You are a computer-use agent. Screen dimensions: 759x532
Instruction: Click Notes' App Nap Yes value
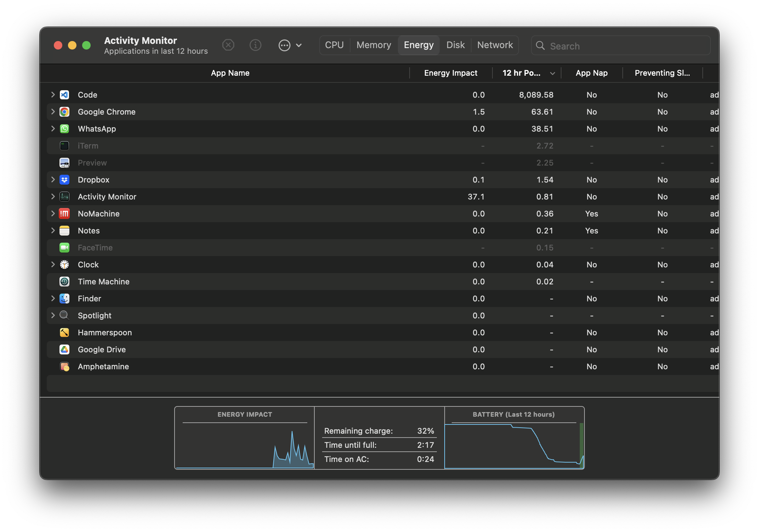(x=592, y=231)
